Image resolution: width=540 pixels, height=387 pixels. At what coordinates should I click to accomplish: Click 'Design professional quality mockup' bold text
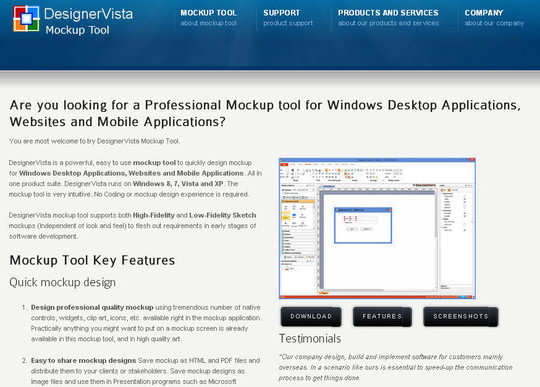[92, 307]
